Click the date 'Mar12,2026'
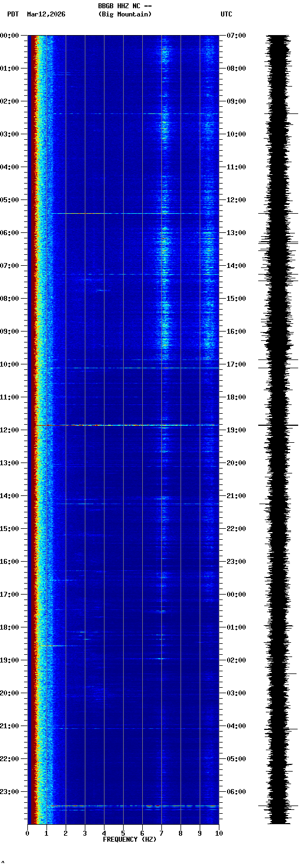The width and height of the screenshot is (302, 868). (x=46, y=14)
